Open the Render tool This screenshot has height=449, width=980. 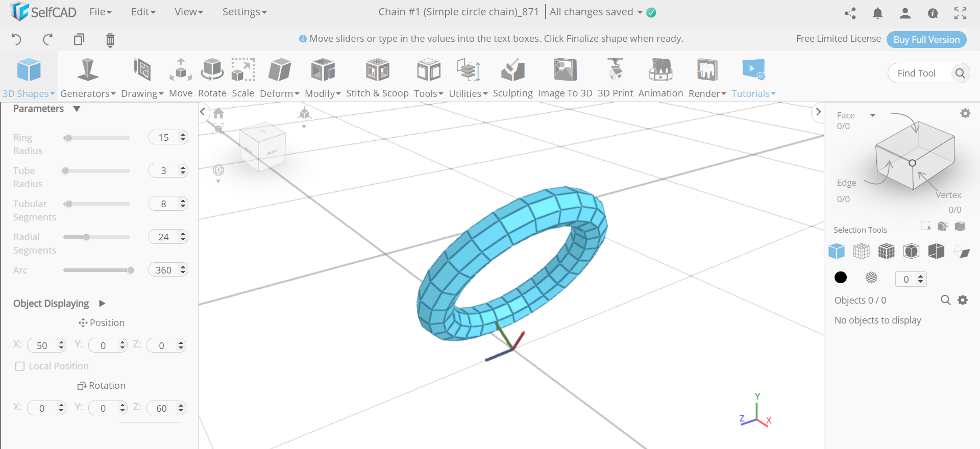point(707,78)
